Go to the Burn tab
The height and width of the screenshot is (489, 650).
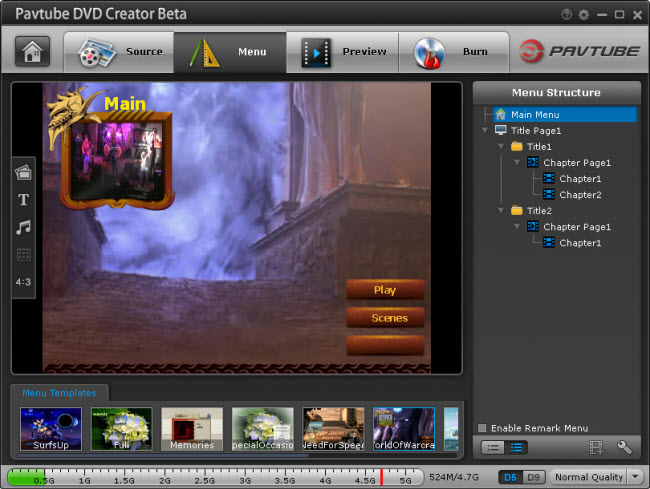(x=455, y=52)
